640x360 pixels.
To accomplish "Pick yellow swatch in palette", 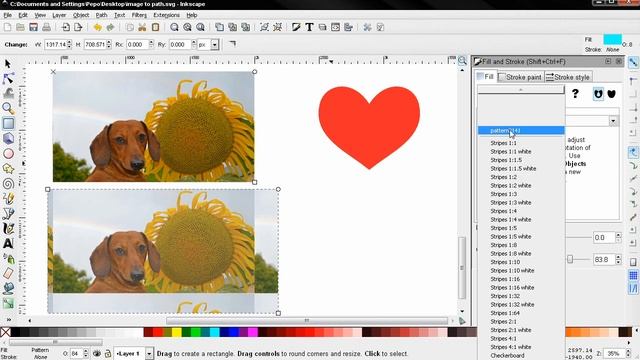I will coord(176,332).
